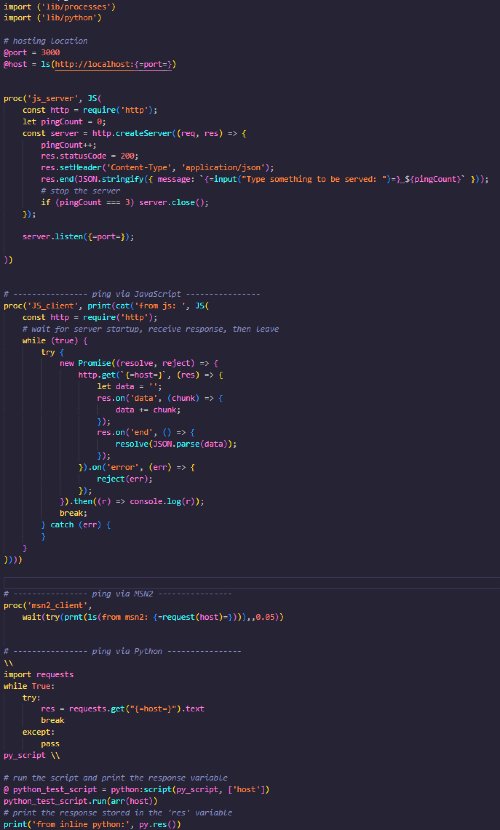Screen dimensions: 500x830
Task: Click the res = requests.get("{=host=}").text line
Action: point(123,709)
